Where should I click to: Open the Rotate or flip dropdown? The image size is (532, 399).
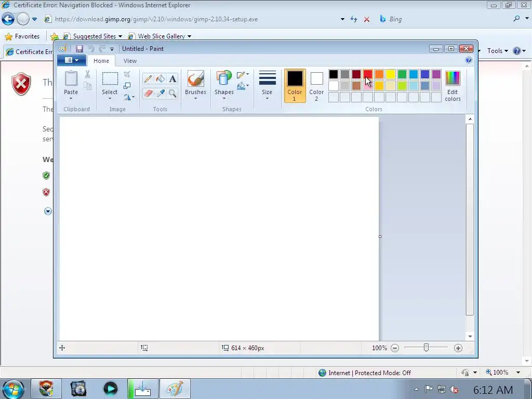click(x=129, y=97)
